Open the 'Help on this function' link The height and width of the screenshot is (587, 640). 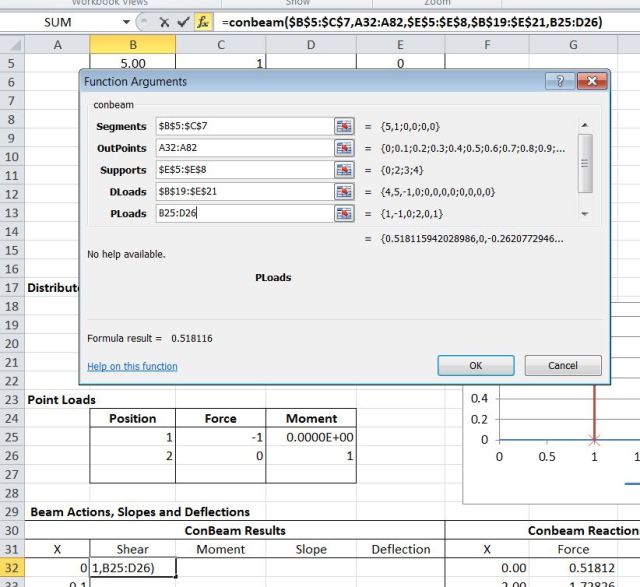(x=132, y=366)
